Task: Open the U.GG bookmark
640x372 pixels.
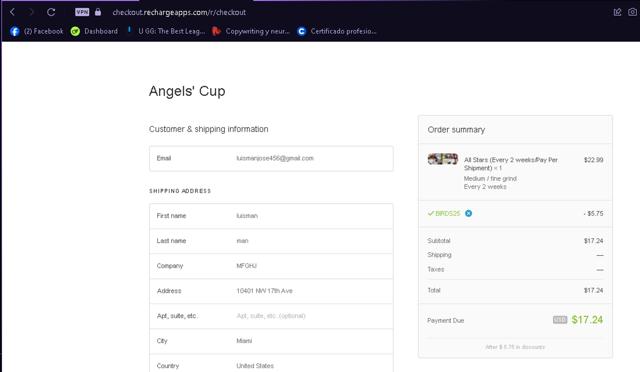Action: 166,31
